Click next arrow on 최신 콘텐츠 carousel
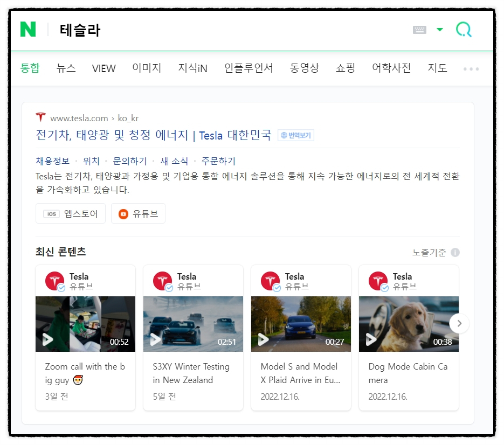504x445 pixels. click(459, 323)
